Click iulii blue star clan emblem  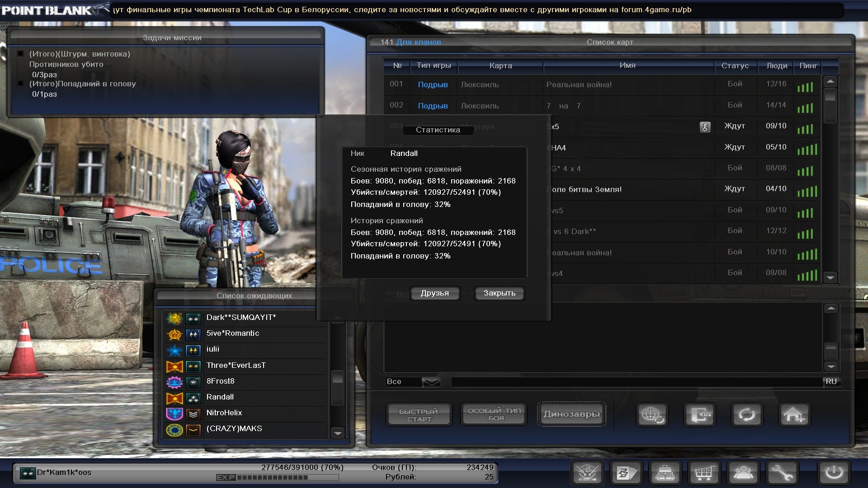(x=175, y=350)
